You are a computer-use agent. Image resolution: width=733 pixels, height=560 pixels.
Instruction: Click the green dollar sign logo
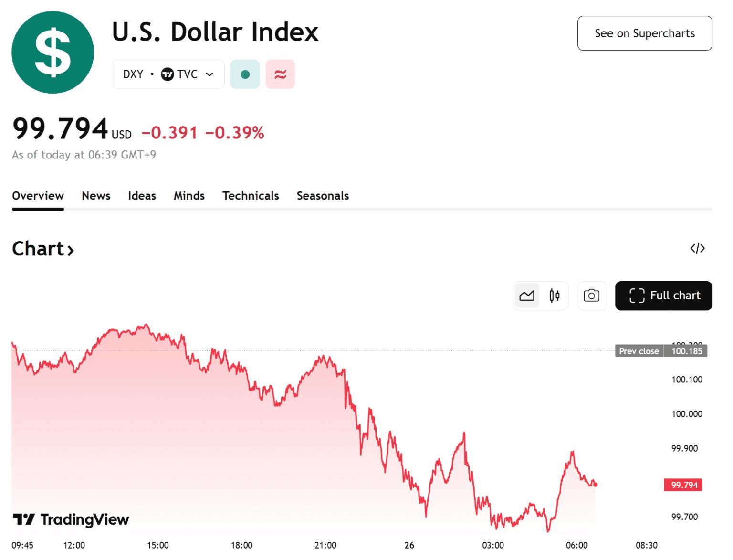(x=52, y=53)
